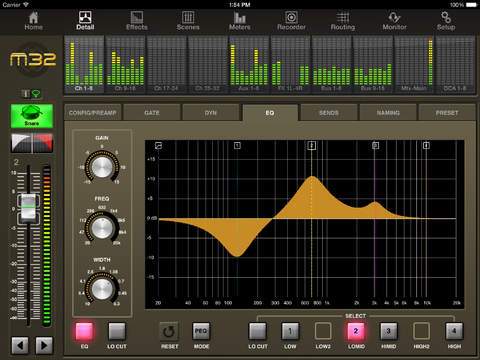The image size is (480, 360).
Task: Tap the small icons above Snare button
Action: click(31, 94)
